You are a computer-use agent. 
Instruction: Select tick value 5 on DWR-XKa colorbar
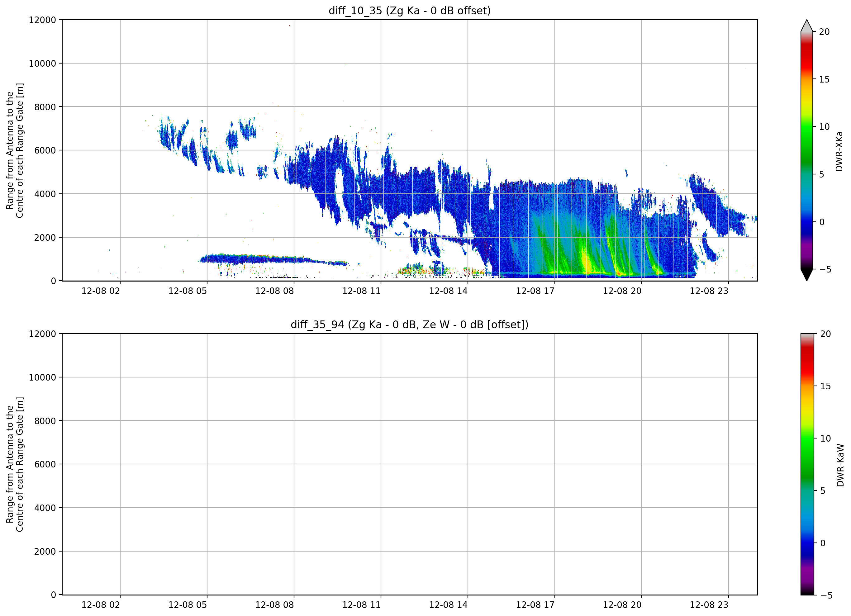[822, 175]
